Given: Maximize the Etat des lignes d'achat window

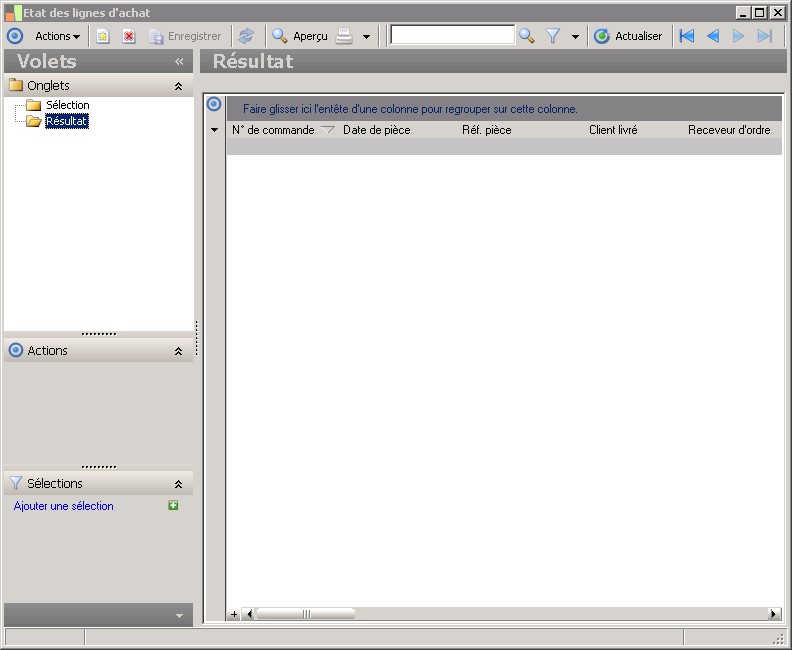Looking at the screenshot, I should [760, 13].
